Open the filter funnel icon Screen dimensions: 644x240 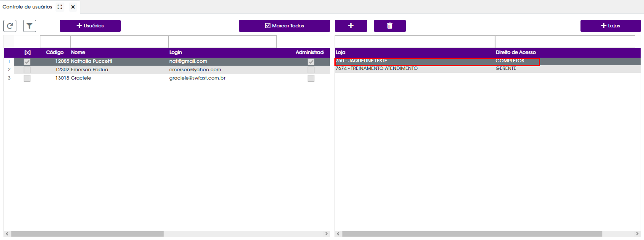pyautogui.click(x=29, y=26)
